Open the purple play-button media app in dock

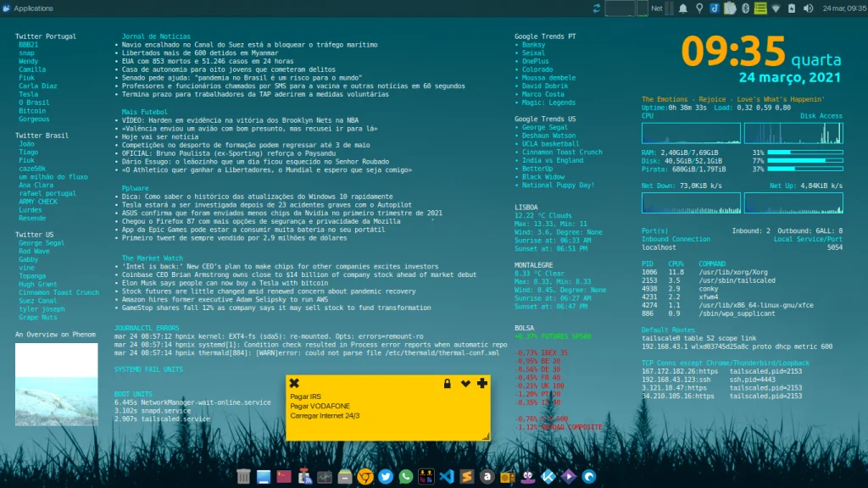(x=569, y=476)
